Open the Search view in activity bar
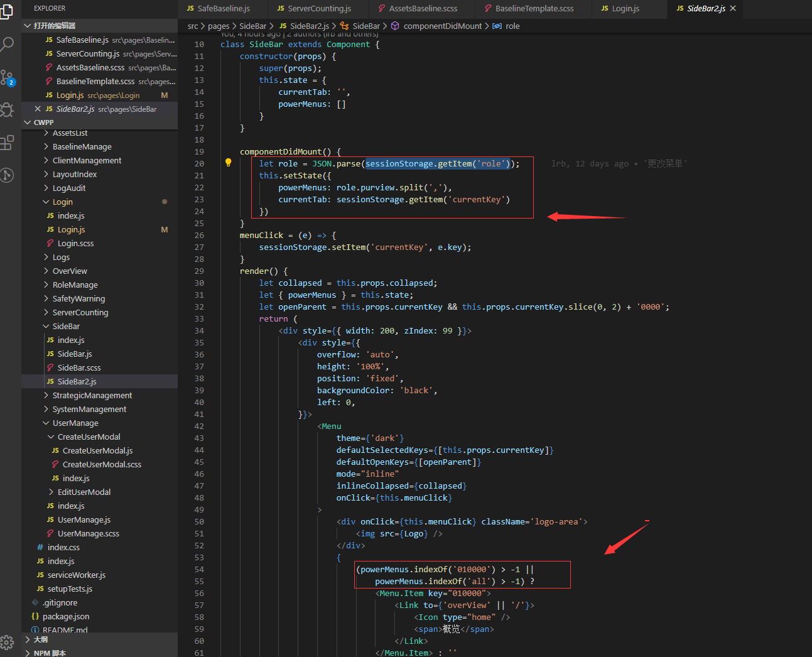This screenshot has width=812, height=657. point(7,45)
